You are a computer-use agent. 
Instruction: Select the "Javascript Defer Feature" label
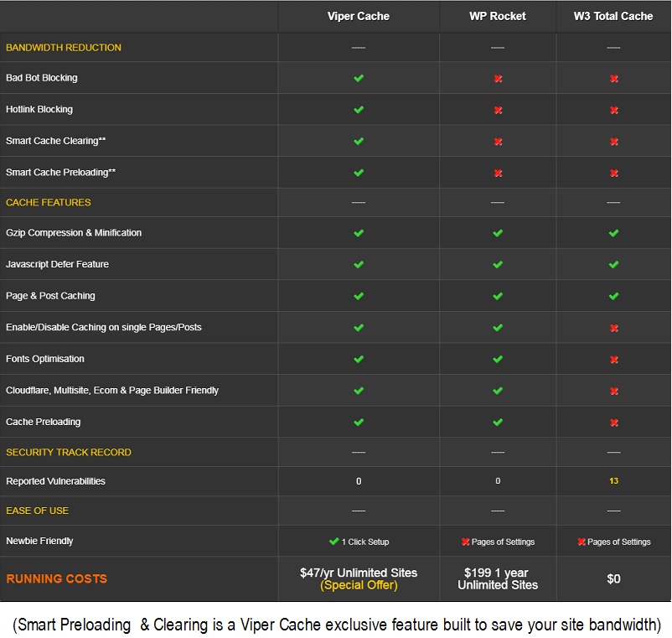[x=58, y=264]
